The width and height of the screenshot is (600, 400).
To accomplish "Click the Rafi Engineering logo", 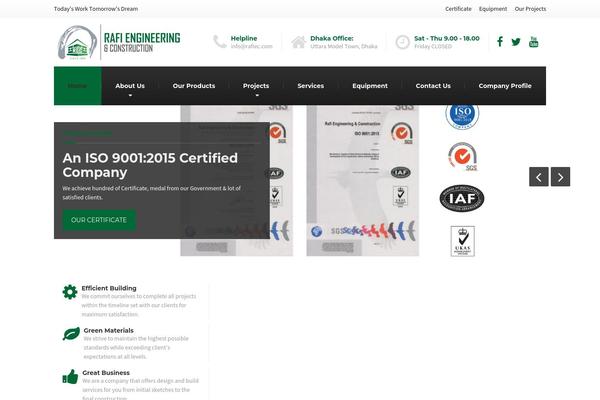I will click(119, 42).
